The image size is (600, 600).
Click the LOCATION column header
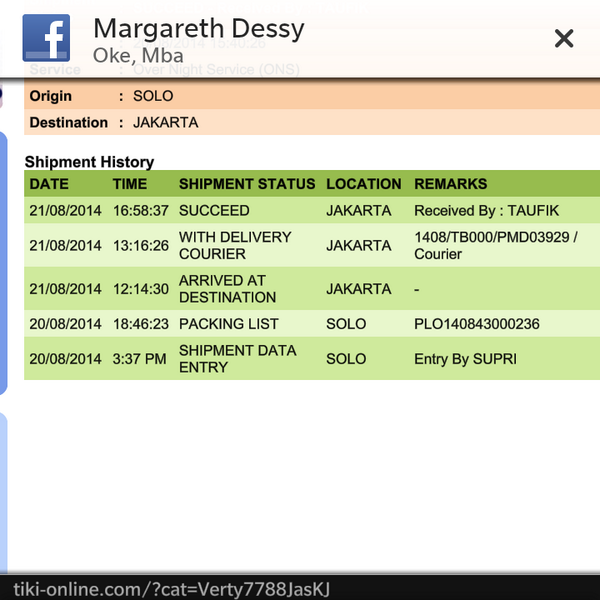364,184
